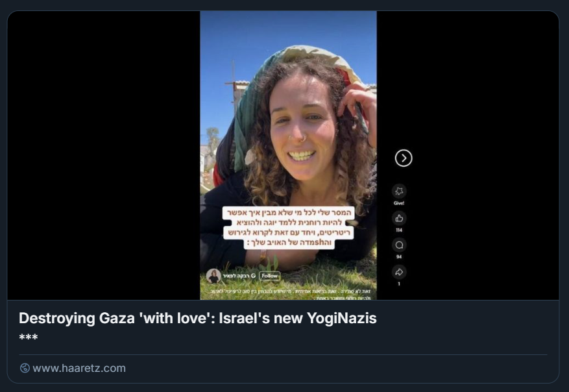Viewport: 569px width, 392px height.
Task: Click the link icon beside haaretz.com
Action: (25, 368)
